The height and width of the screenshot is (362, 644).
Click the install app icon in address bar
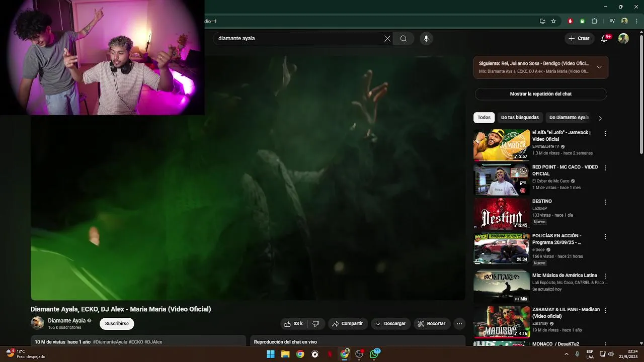pos(542,21)
